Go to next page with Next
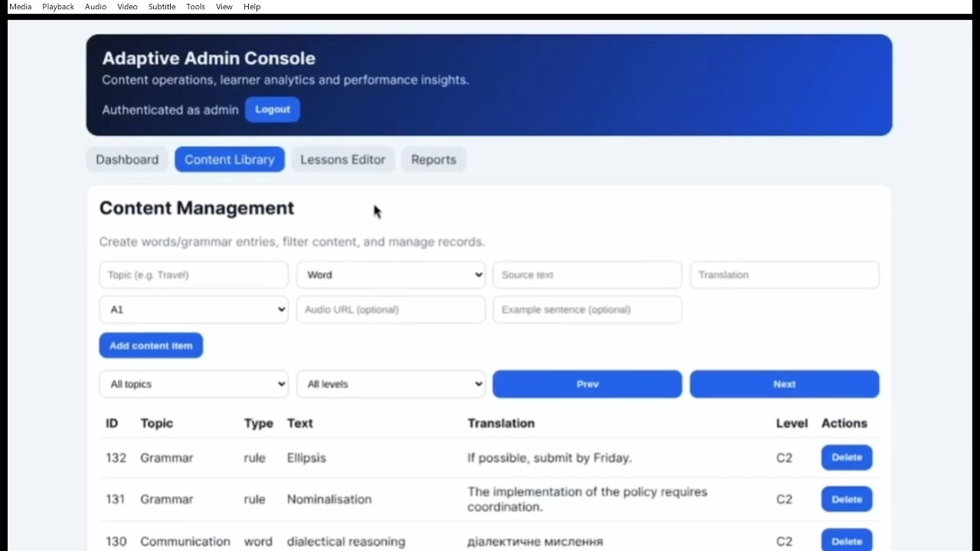Image resolution: width=980 pixels, height=551 pixels. coord(785,384)
